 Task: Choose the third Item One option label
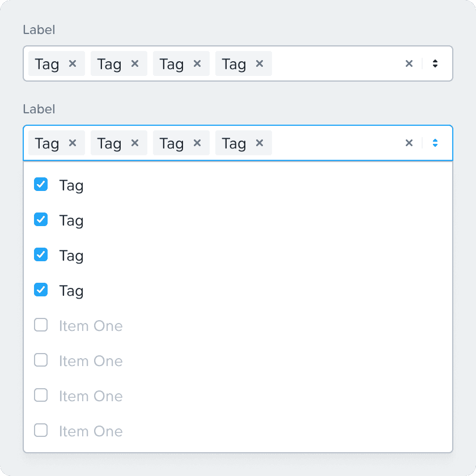point(91,396)
